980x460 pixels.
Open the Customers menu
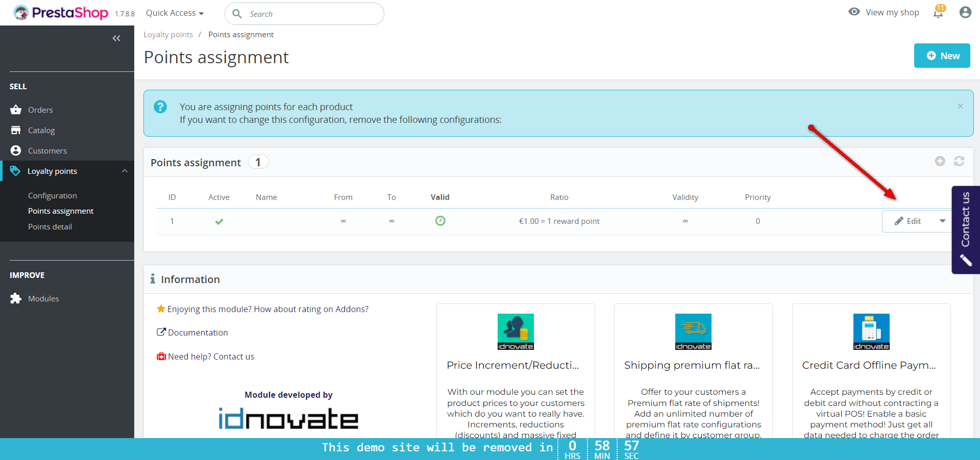point(47,150)
